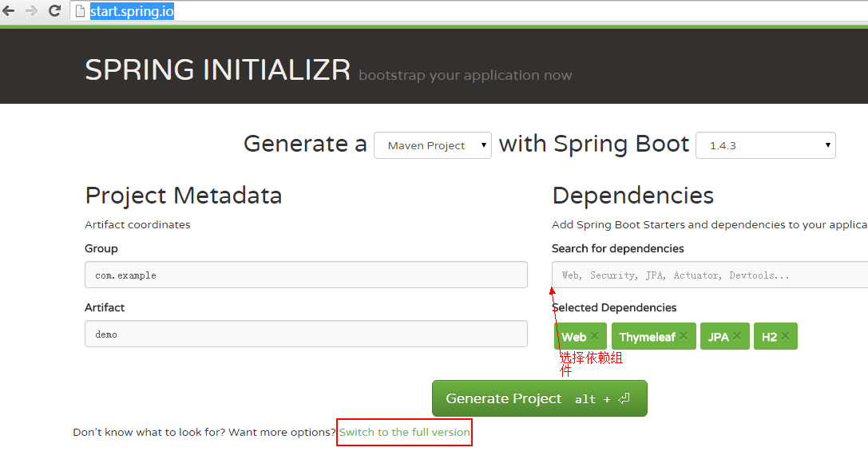Remove the JPA dependency with its X
This screenshot has width=868, height=459.
[x=737, y=335]
